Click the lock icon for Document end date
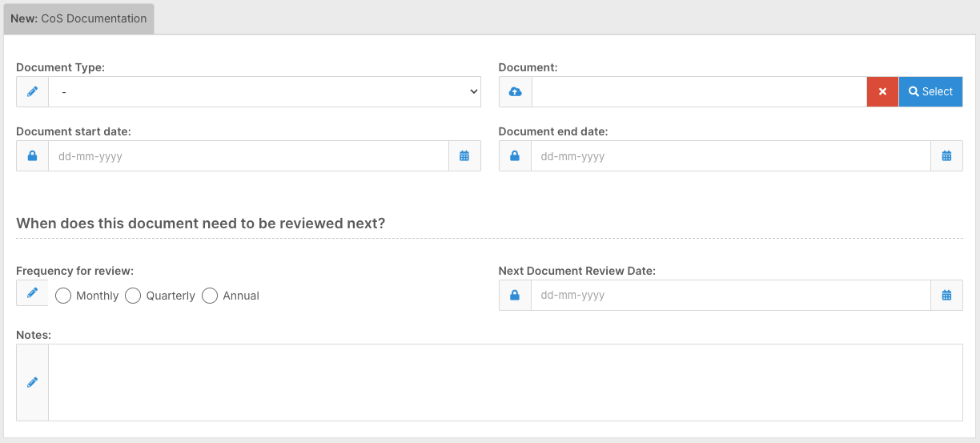 coord(515,156)
